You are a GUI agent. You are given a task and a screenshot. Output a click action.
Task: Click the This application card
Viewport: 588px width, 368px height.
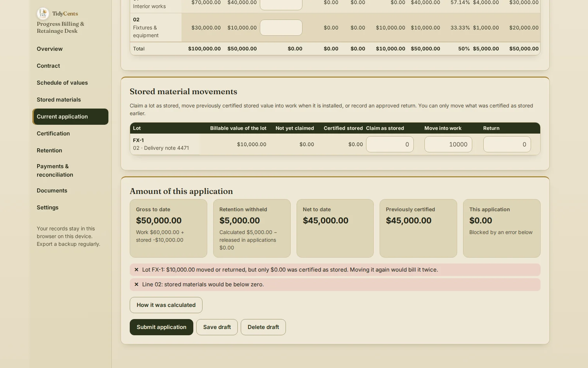click(502, 228)
